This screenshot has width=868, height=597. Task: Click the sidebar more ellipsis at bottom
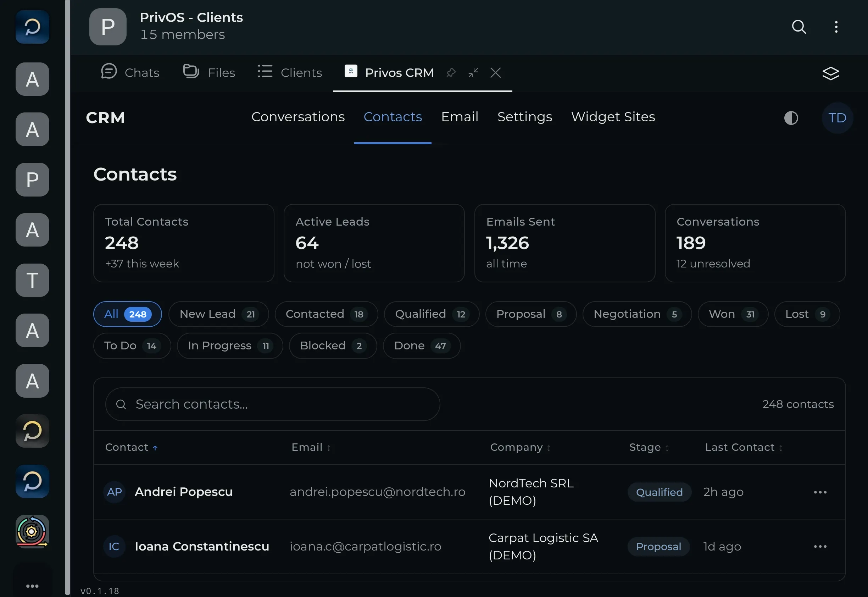pos(33,586)
